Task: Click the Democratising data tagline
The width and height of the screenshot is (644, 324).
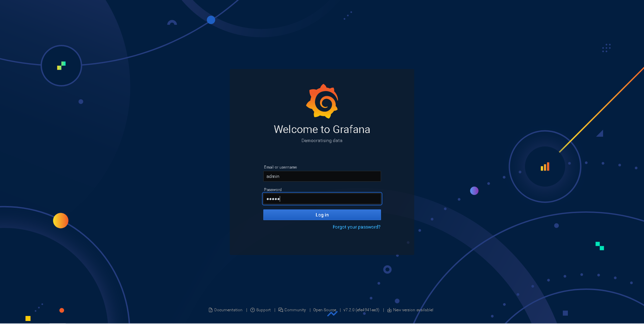Action: pos(322,140)
